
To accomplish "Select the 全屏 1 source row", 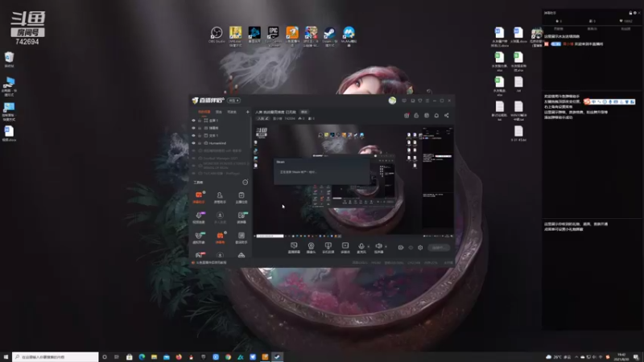I will 221,120.
